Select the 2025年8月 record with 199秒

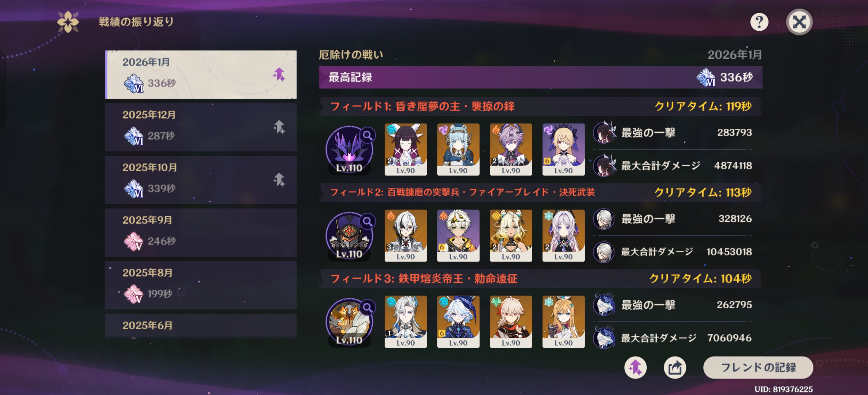pyautogui.click(x=201, y=285)
